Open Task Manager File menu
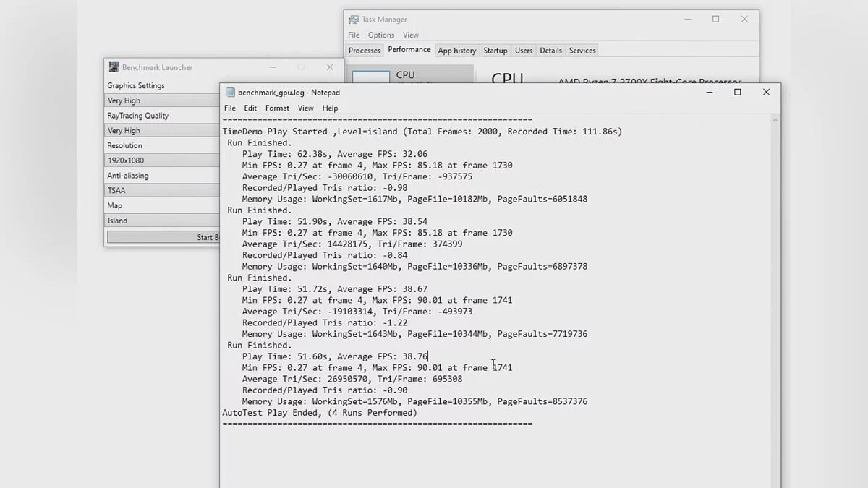The width and height of the screenshot is (868, 488). pyautogui.click(x=354, y=35)
